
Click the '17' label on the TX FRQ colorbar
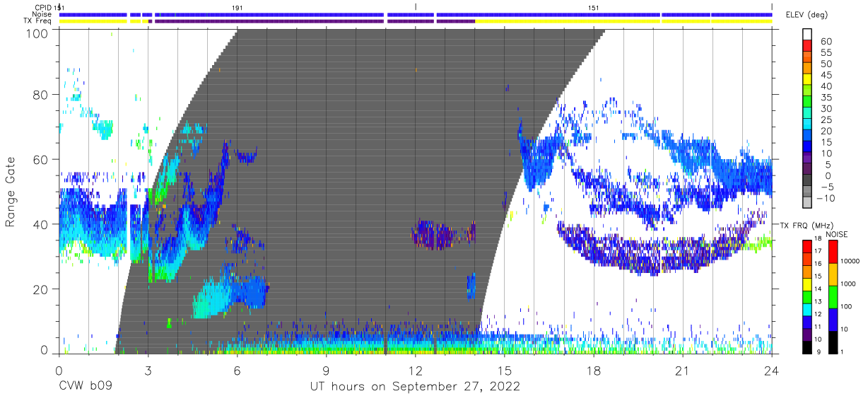[x=817, y=251]
